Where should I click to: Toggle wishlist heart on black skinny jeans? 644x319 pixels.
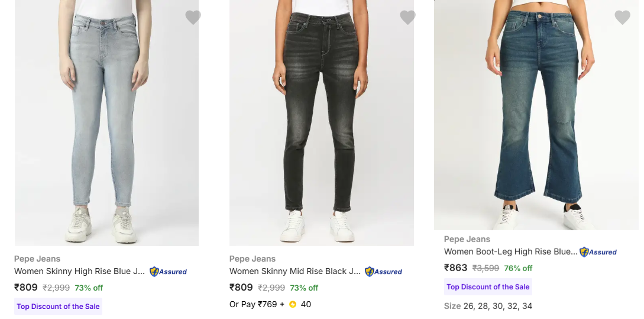click(x=407, y=18)
